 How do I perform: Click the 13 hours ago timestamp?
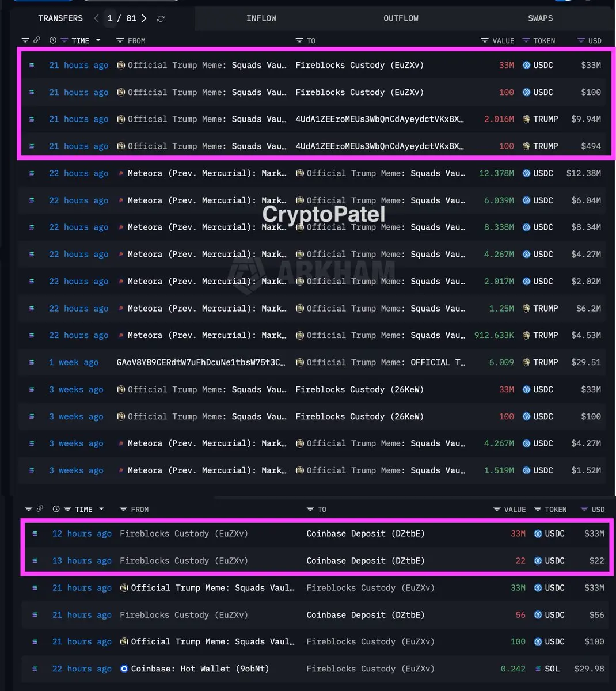82,560
